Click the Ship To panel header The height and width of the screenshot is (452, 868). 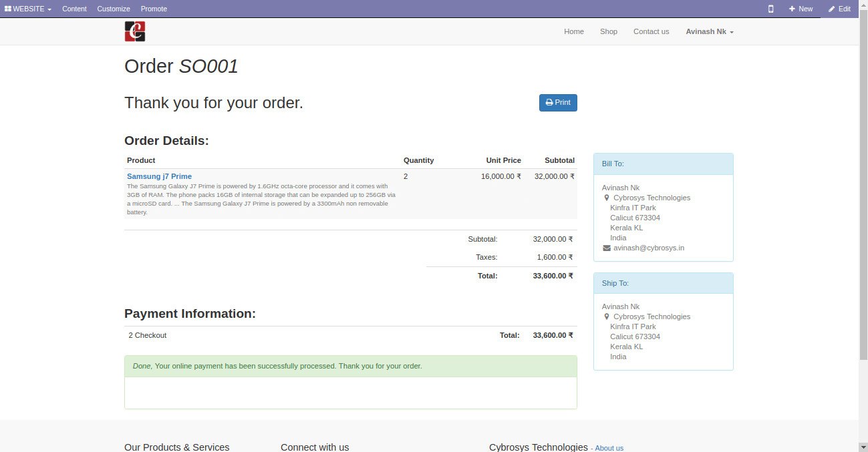tap(664, 283)
